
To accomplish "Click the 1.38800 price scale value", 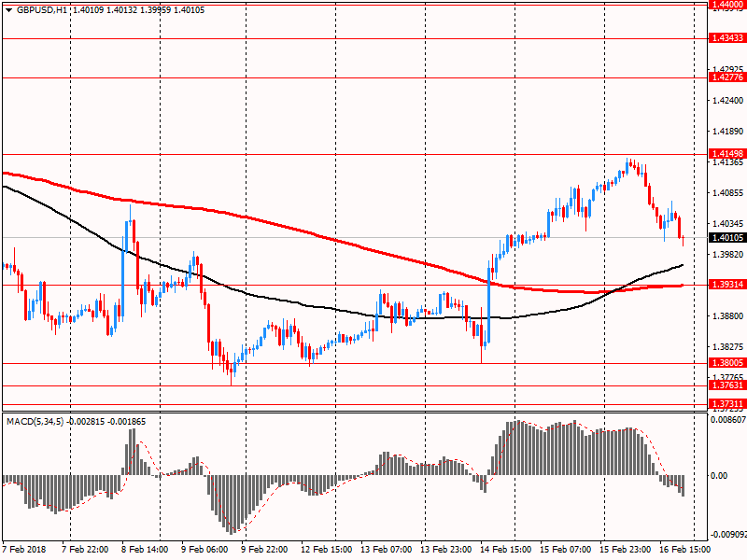I will point(727,316).
